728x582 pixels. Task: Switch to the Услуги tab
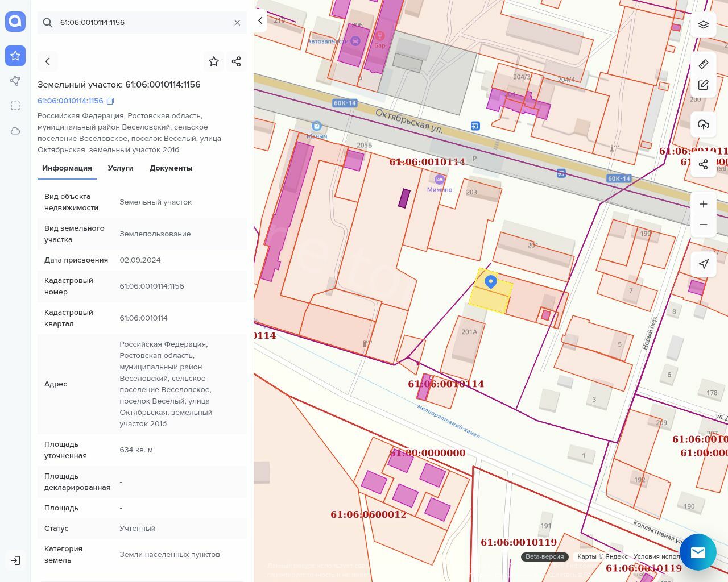click(x=121, y=168)
